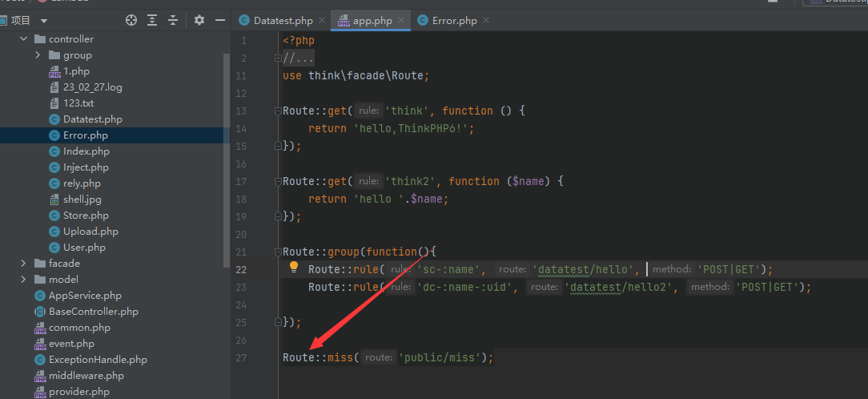Select the app.php editor tab
The height and width of the screenshot is (399, 868).
point(372,21)
